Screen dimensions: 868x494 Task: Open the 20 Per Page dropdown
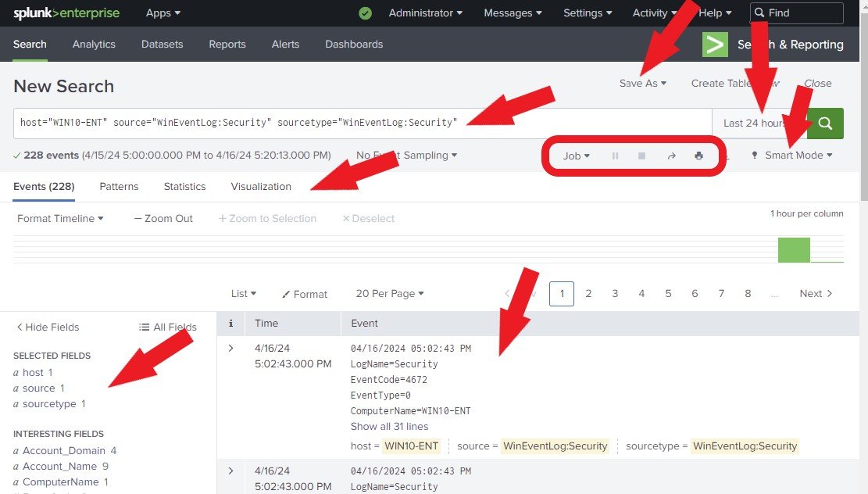[x=390, y=294]
